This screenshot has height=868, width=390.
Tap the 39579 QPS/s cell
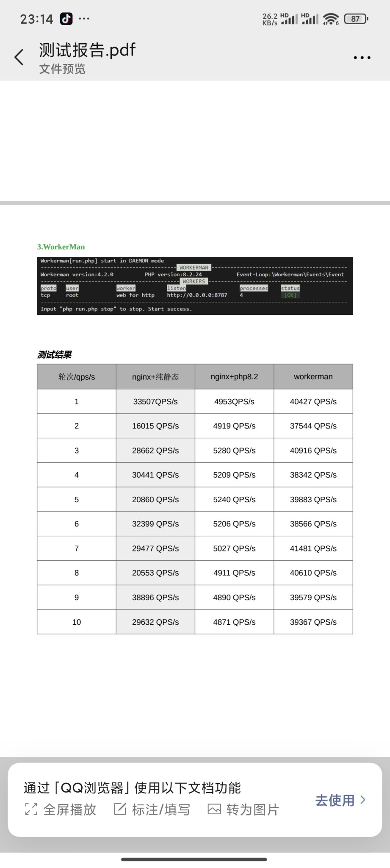[313, 598]
